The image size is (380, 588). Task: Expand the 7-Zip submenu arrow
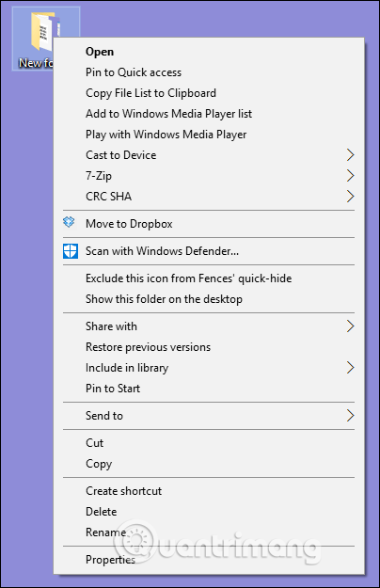(350, 176)
